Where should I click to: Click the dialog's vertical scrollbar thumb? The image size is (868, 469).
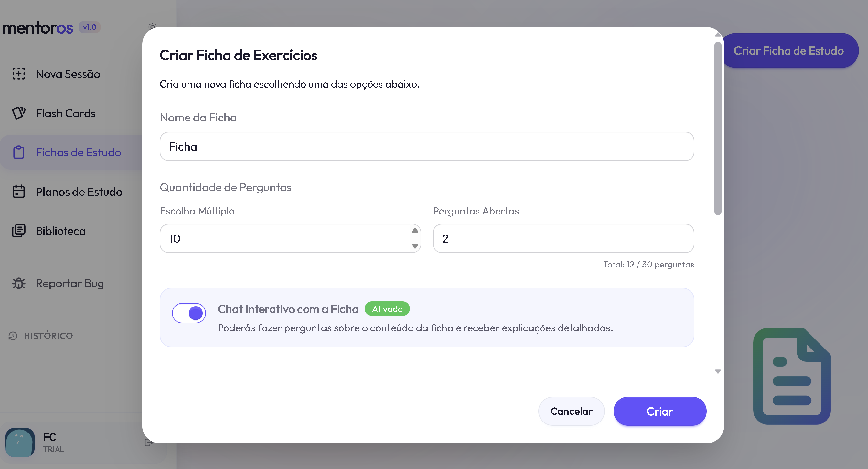[718, 128]
